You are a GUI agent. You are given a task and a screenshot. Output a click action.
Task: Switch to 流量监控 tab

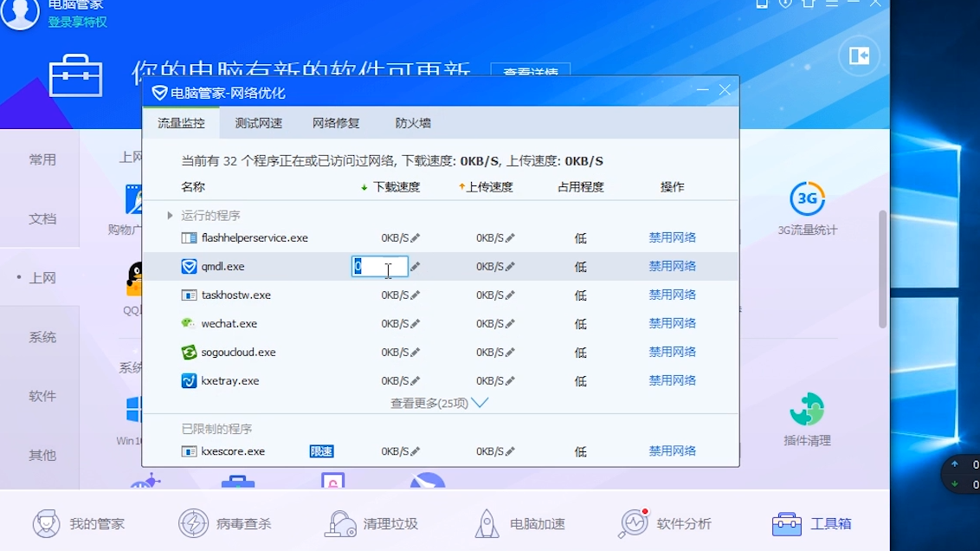click(x=181, y=123)
